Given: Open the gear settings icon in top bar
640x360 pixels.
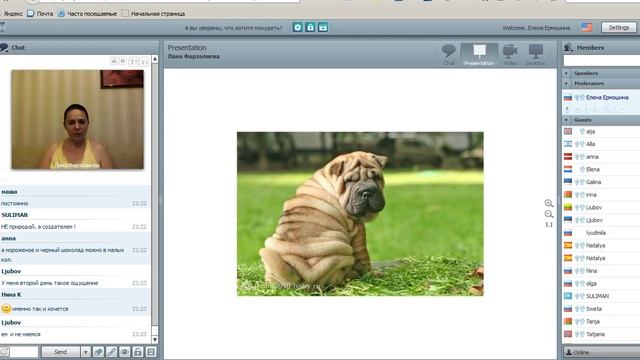Looking at the screenshot, I should [298, 27].
